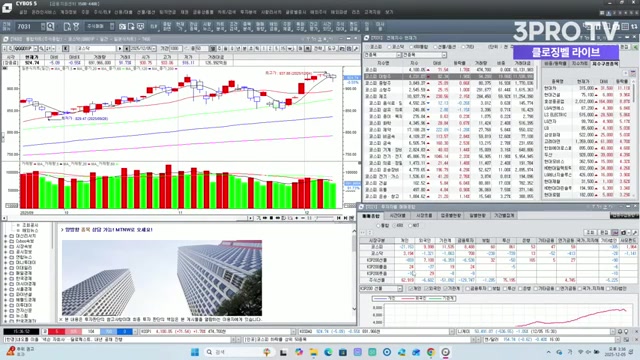
Task: Click the jump-to-end icon below chart
Action: coord(345,218)
